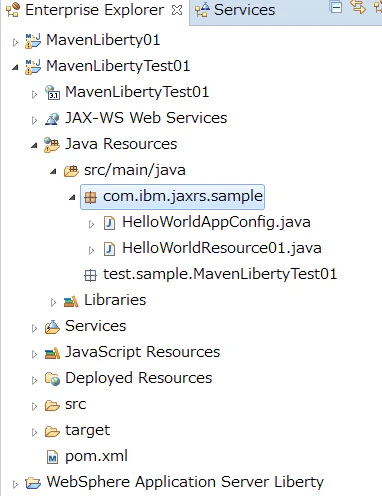
Task: Select JAX-WS Web Services
Action: tap(146, 118)
